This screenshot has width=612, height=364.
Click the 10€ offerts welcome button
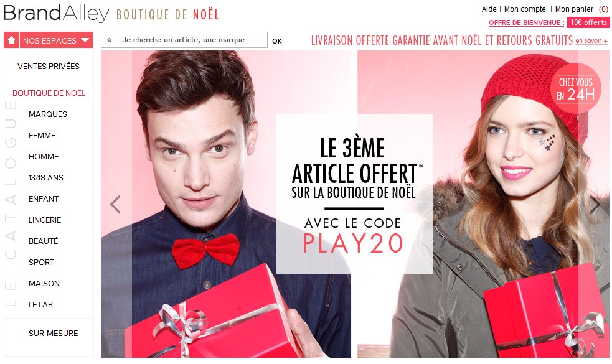tap(588, 22)
